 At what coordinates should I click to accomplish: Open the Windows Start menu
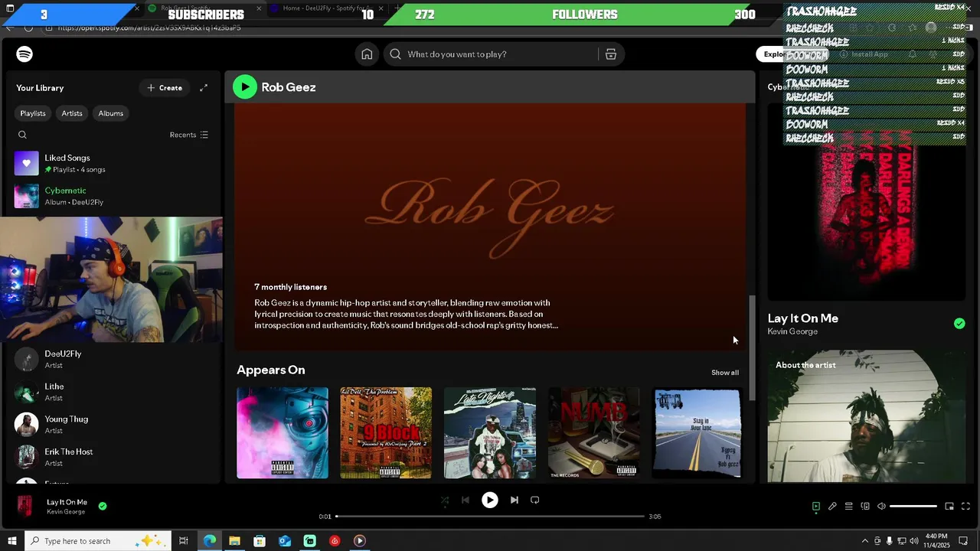pyautogui.click(x=11, y=541)
